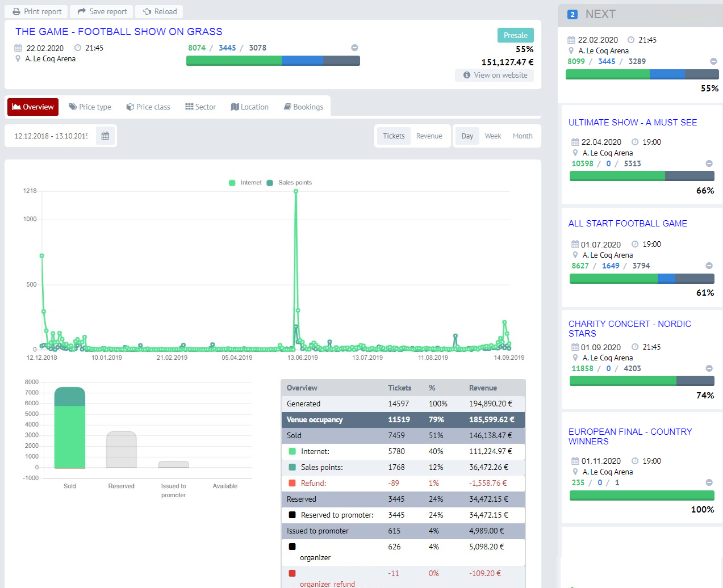723x588 pixels.
Task: Collapse the ULTIMATE SHOW entry via its minus icon
Action: tap(709, 163)
